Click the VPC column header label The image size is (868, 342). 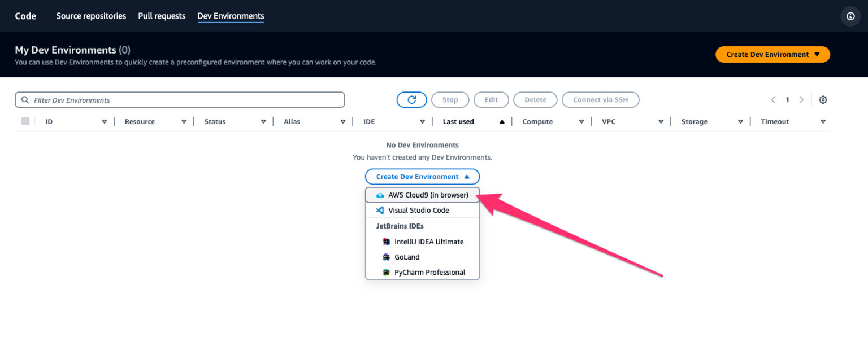[609, 122]
